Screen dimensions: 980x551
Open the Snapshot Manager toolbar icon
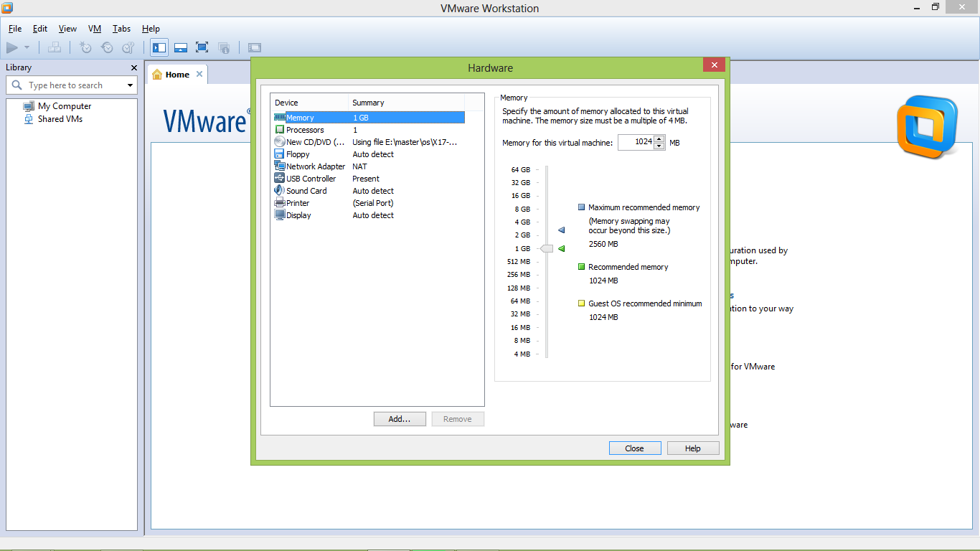(x=128, y=47)
